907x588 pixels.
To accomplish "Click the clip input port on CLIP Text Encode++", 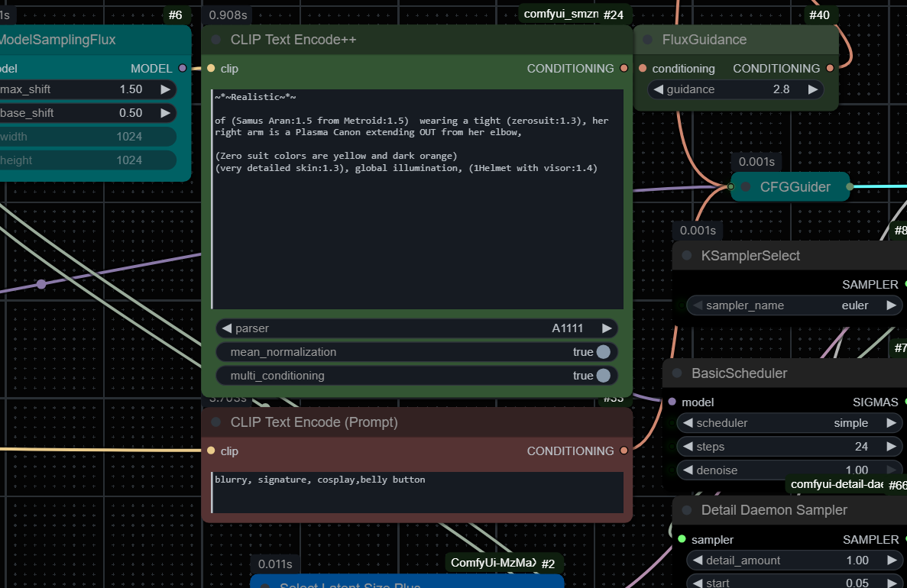I will (211, 68).
